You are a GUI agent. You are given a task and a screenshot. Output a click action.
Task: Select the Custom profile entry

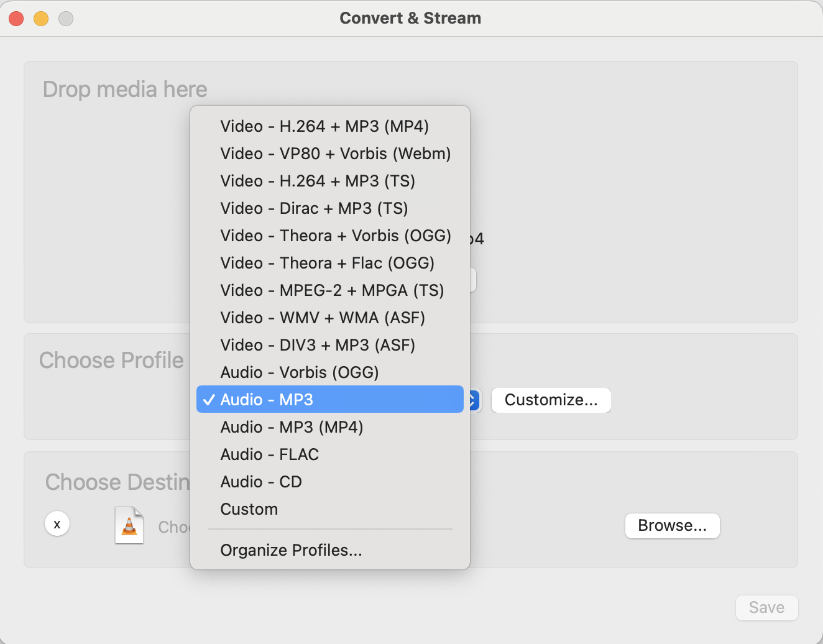pyautogui.click(x=249, y=509)
